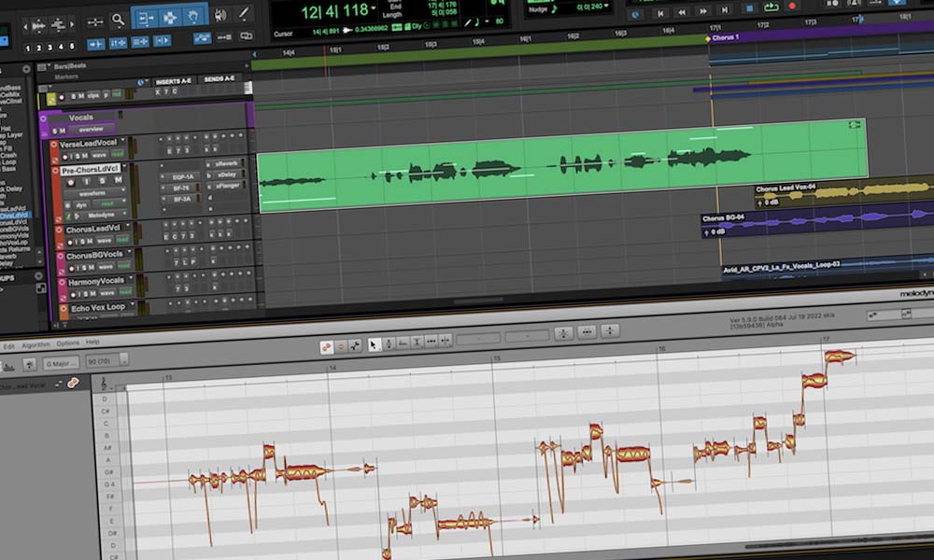934x560 pixels.
Task: Record-enable the Pre-ChorsLdVcl track
Action: click(x=70, y=182)
